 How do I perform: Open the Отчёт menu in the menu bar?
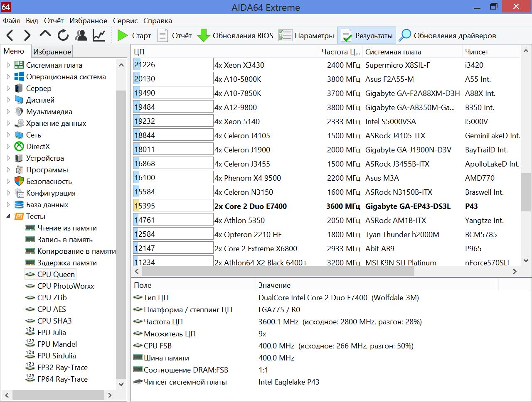pos(54,21)
